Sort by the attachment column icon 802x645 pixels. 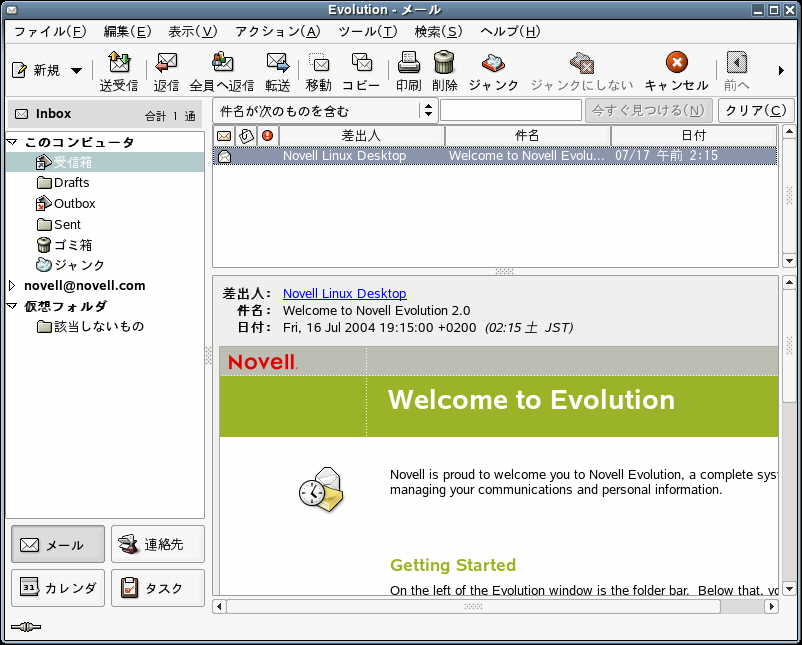point(246,136)
